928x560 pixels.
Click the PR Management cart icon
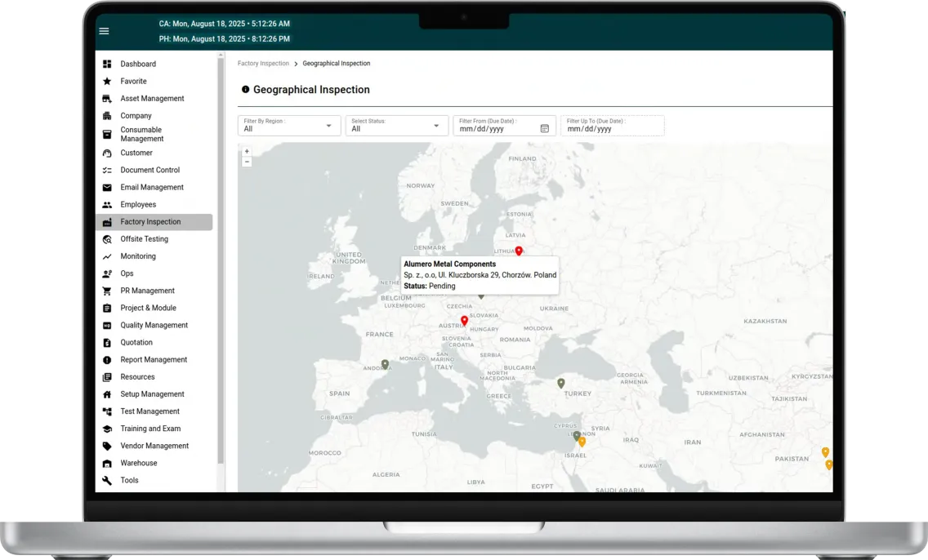click(107, 291)
